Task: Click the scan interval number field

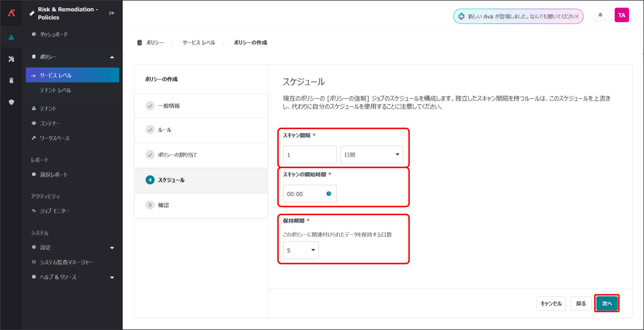Action: (309, 155)
